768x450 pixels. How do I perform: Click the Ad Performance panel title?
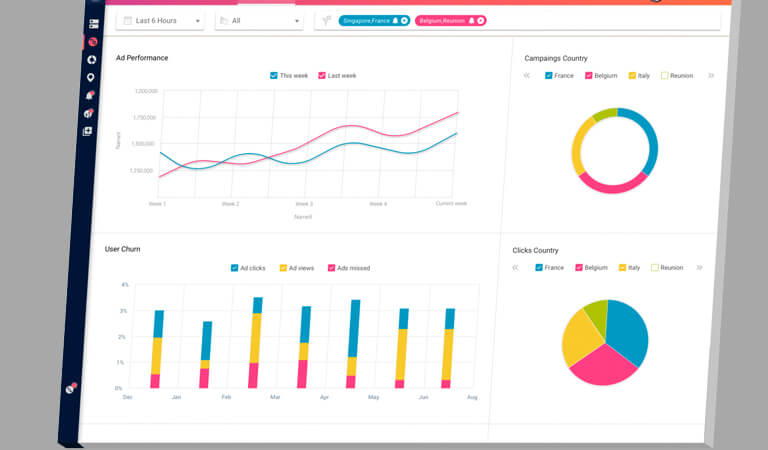click(x=142, y=58)
